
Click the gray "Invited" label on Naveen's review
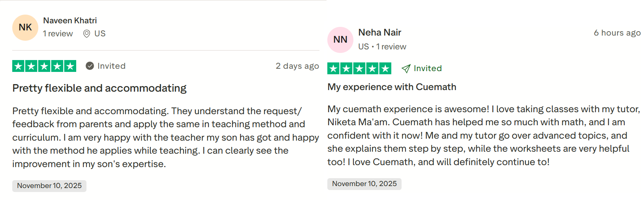point(111,66)
